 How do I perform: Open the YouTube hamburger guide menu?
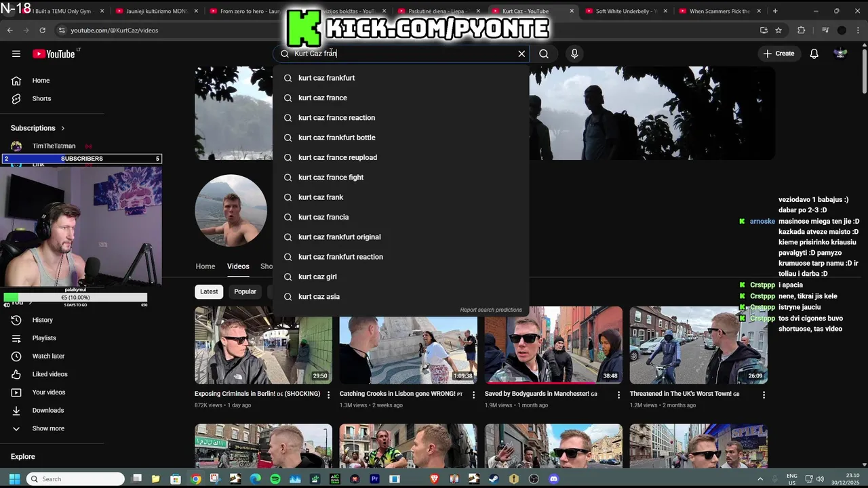click(x=16, y=54)
